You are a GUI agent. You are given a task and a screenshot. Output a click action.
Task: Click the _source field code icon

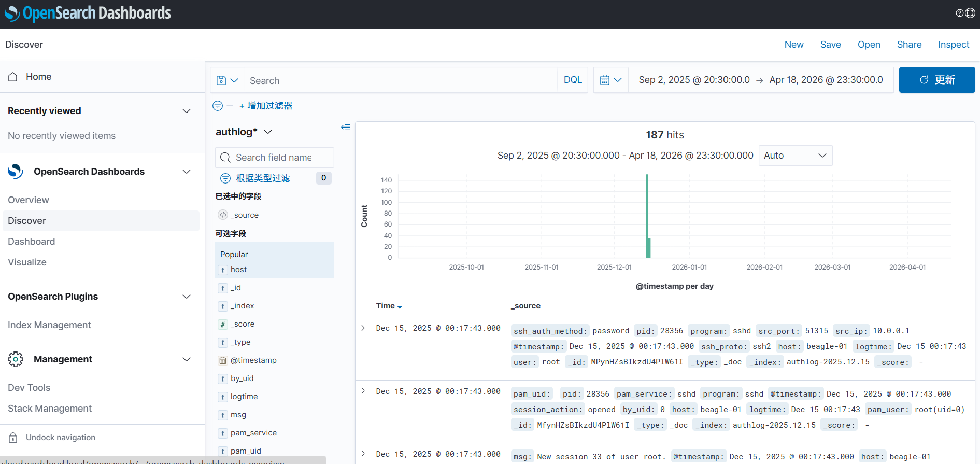pyautogui.click(x=223, y=215)
